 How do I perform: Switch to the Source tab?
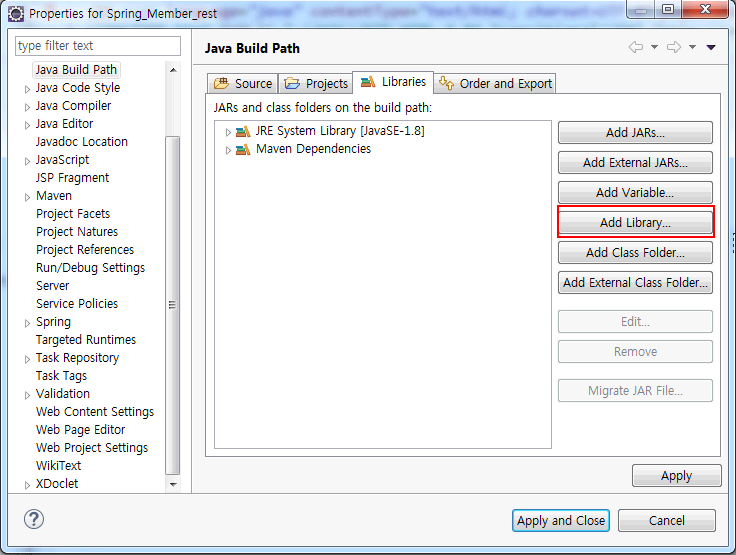[x=243, y=84]
